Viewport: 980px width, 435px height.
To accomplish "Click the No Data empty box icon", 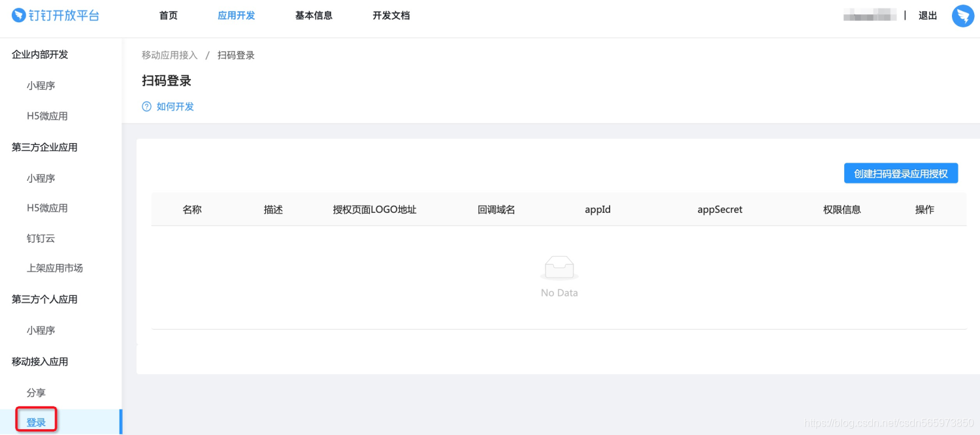I will [x=559, y=266].
